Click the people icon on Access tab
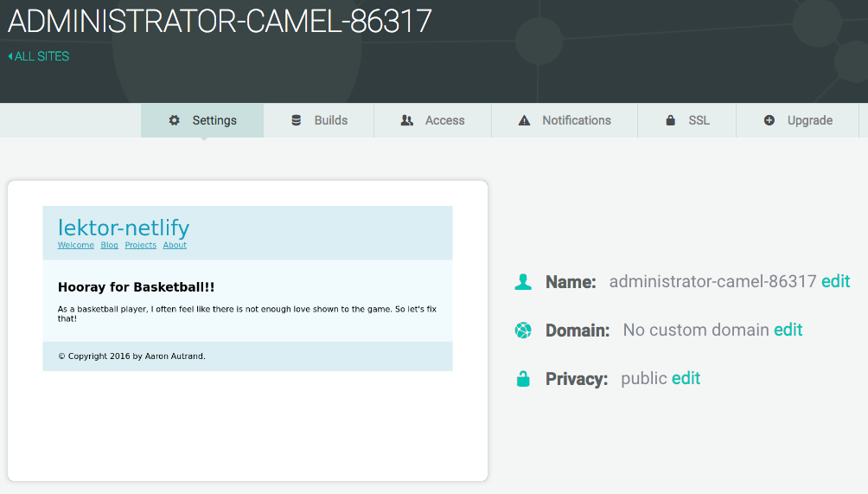Screen dimensions: 868x494 pyautogui.click(x=407, y=120)
